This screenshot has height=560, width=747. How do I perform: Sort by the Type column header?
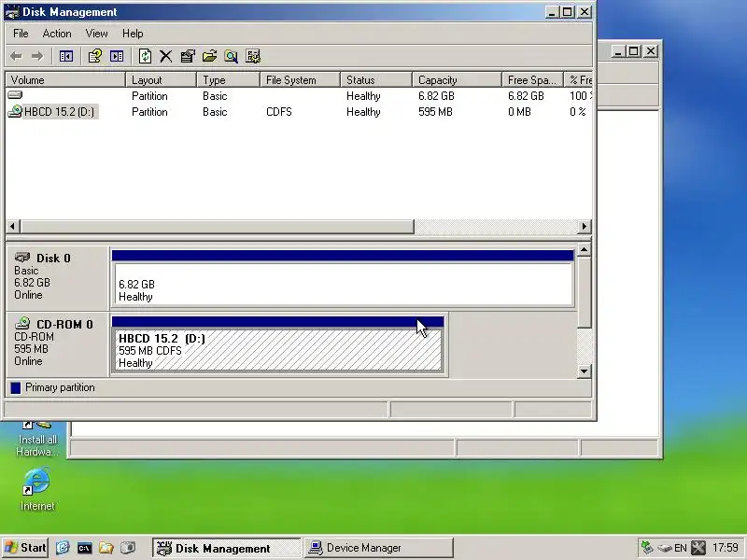[x=229, y=80]
